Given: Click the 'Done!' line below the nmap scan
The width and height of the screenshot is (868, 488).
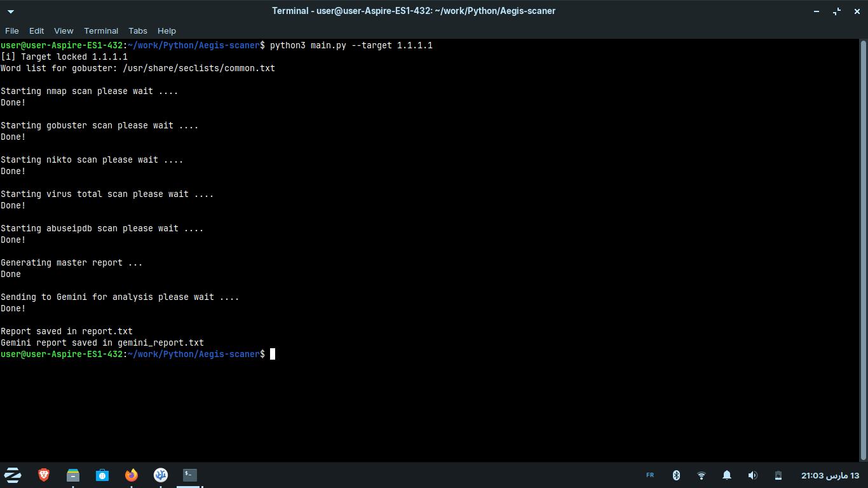Looking at the screenshot, I should point(13,102).
